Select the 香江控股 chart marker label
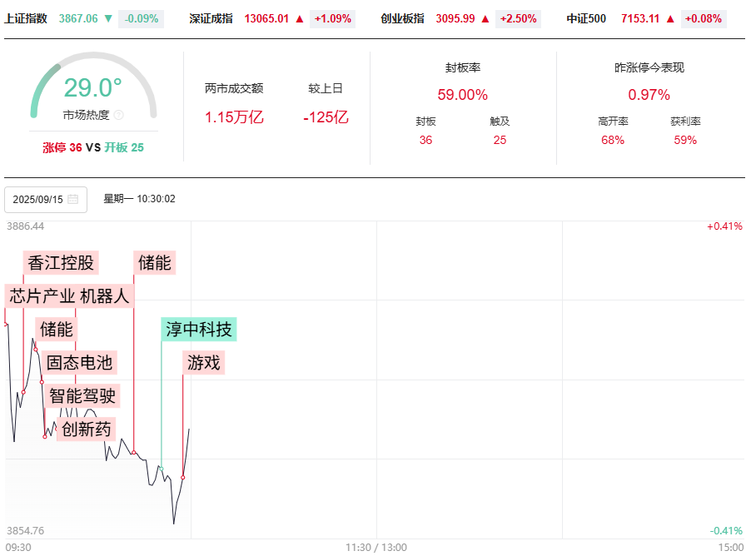Viewport: 756px width, 556px height. point(61,263)
